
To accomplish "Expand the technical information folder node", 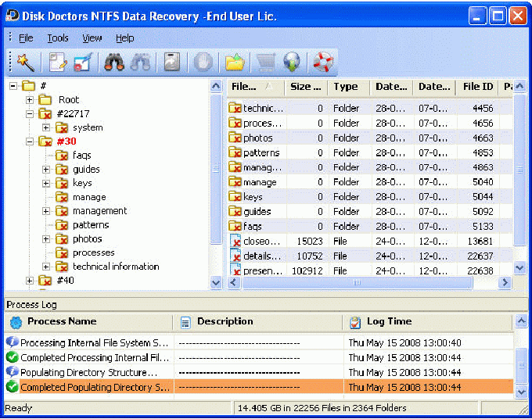I will [46, 267].
